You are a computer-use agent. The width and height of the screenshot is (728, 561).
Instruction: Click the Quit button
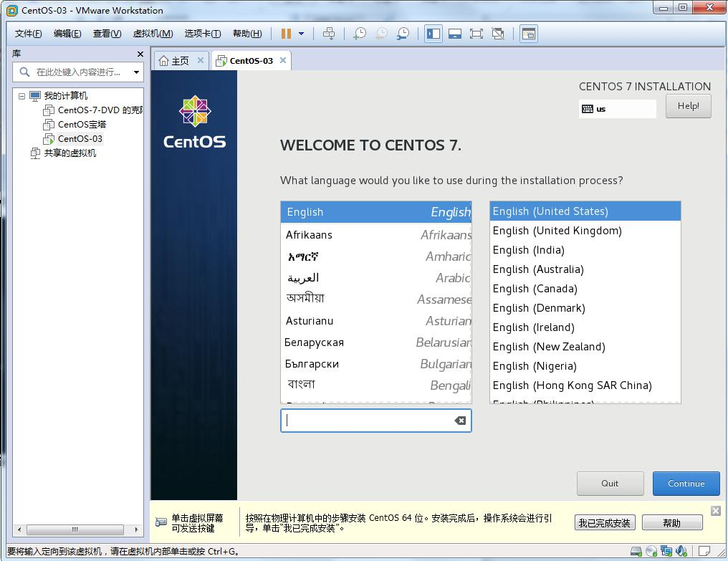pos(610,484)
